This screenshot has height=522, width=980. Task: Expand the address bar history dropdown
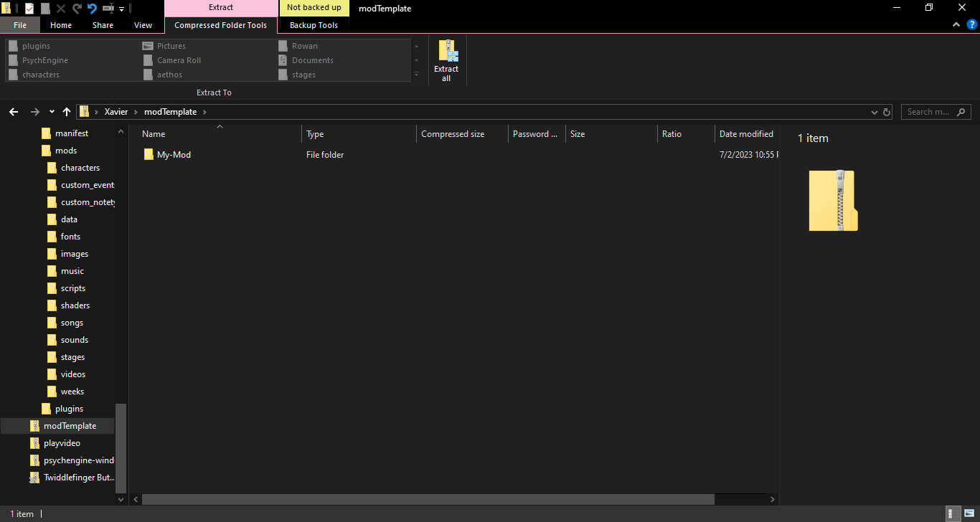(x=874, y=112)
